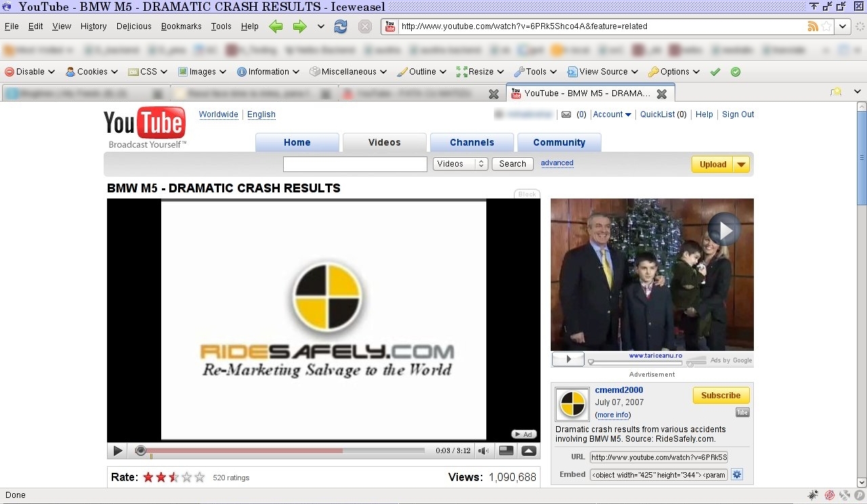
Task: Mute the video with speaker icon
Action: pos(484,450)
